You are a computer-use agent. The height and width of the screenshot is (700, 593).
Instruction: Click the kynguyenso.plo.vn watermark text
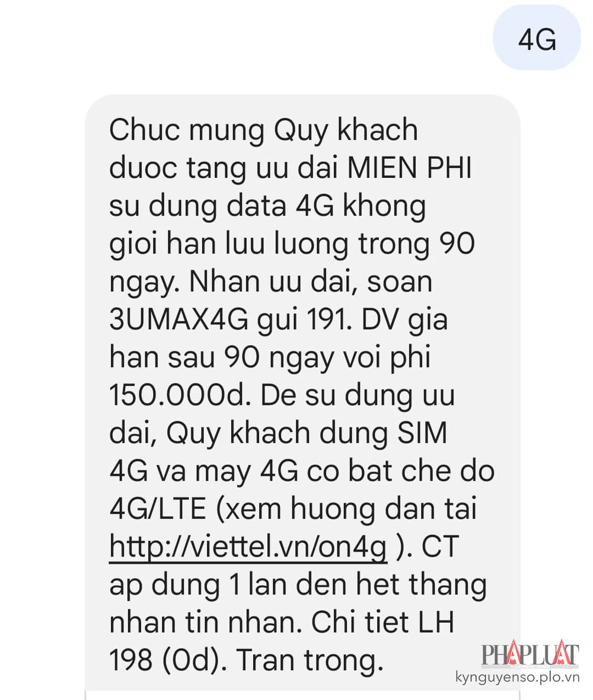518,677
